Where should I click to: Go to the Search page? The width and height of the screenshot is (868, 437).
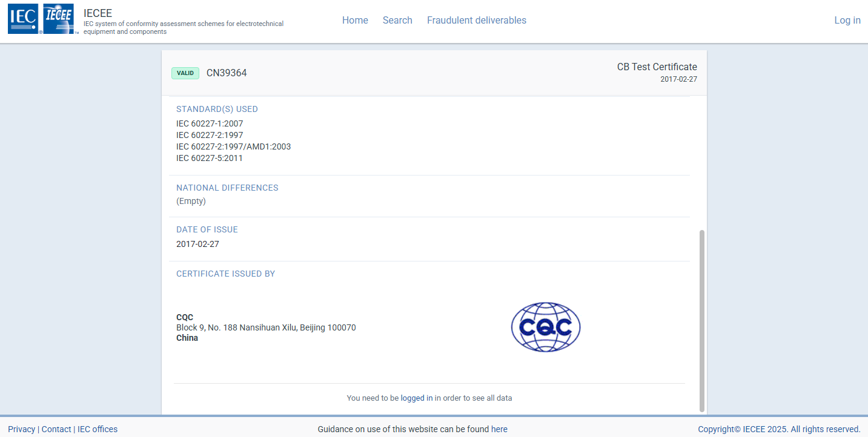397,20
